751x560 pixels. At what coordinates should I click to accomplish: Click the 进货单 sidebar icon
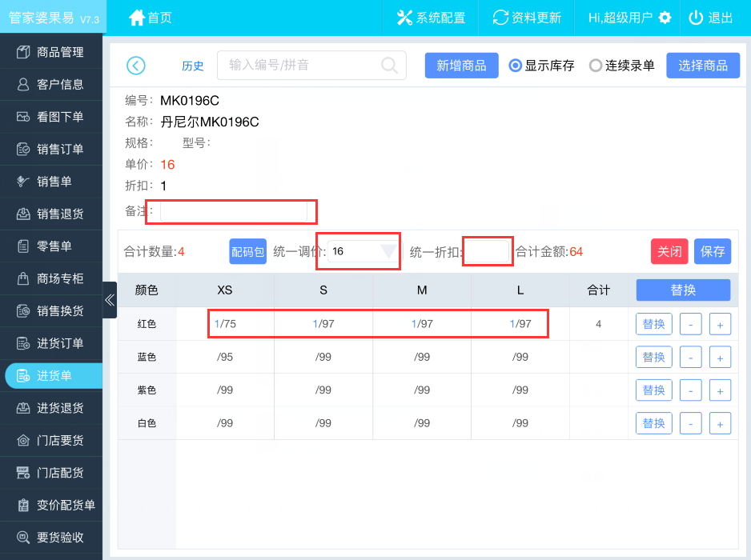coord(23,376)
